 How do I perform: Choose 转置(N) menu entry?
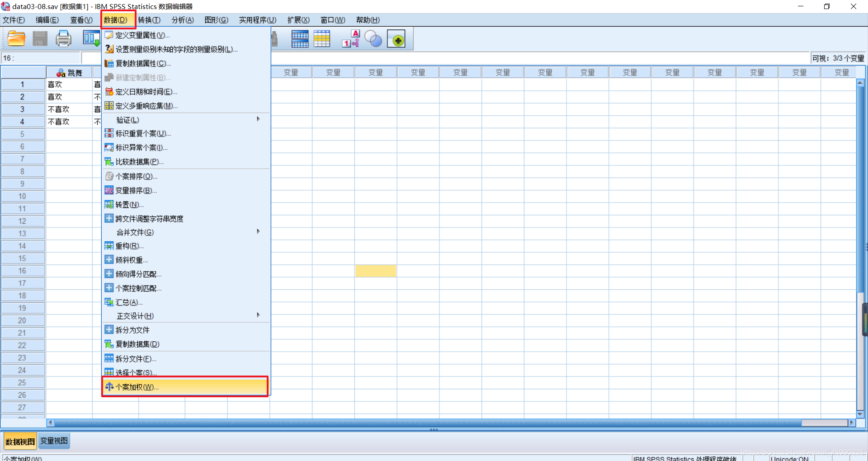(x=186, y=205)
